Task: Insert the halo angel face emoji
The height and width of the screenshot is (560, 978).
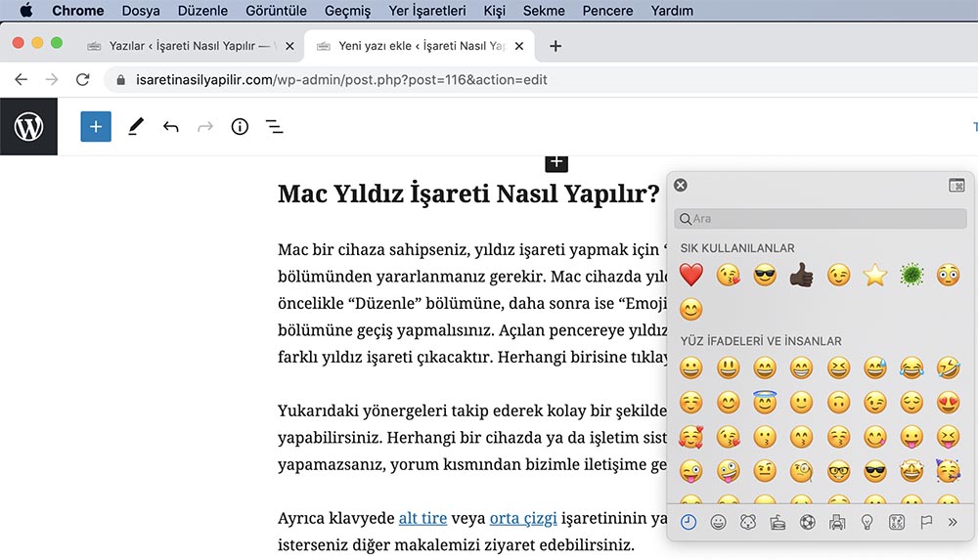Action: point(765,403)
